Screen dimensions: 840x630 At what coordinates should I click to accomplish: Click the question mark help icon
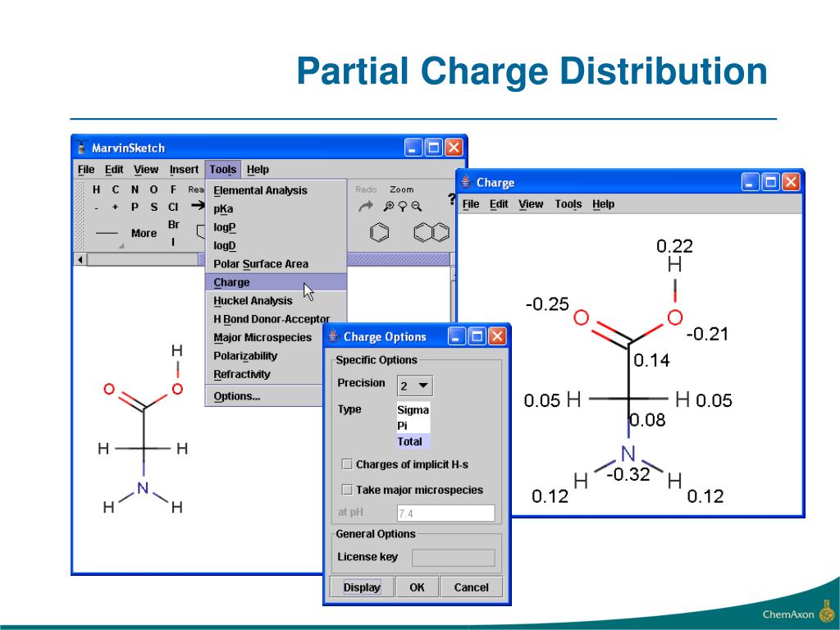pos(452,199)
